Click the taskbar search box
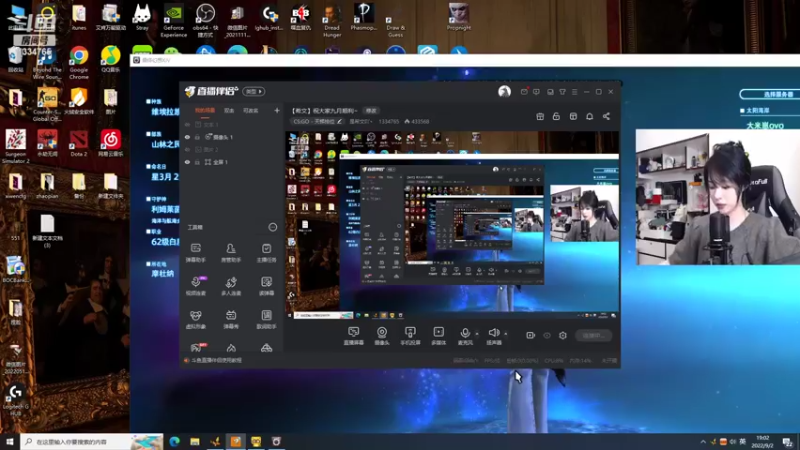This screenshot has width=800, height=450. pyautogui.click(x=92, y=441)
